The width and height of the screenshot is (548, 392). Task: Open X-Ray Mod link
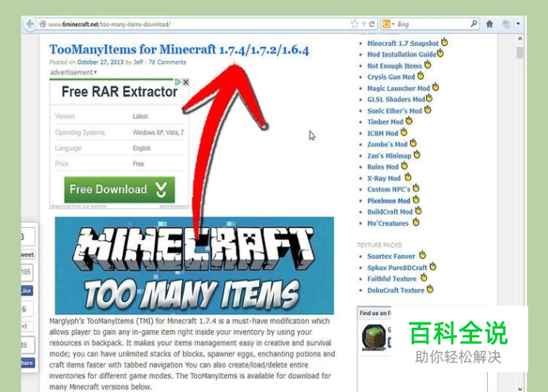pos(384,178)
